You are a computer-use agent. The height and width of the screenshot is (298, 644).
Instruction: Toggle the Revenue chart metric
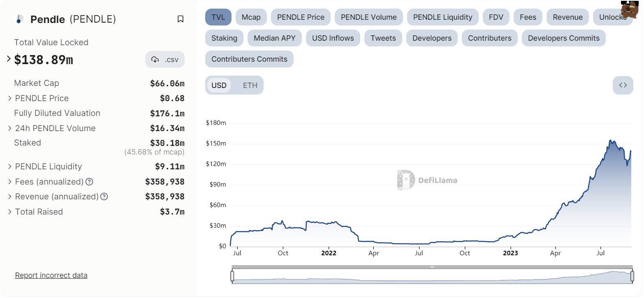pos(568,17)
